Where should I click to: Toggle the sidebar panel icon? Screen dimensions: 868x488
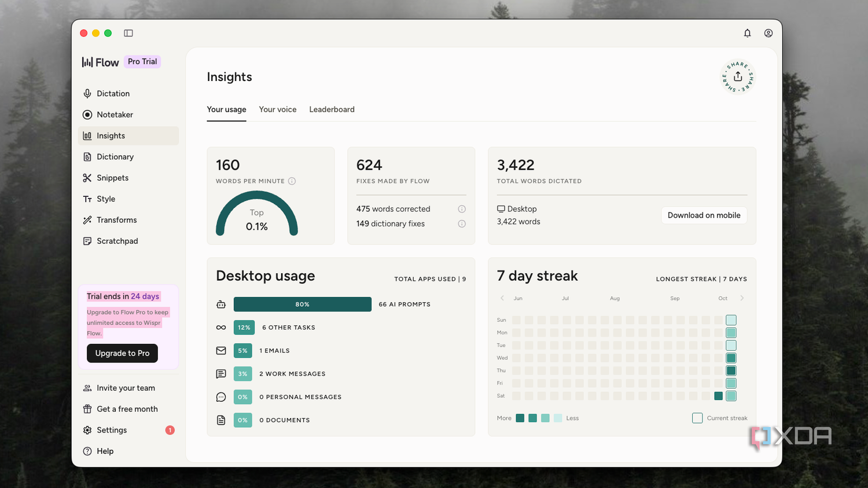pyautogui.click(x=128, y=33)
